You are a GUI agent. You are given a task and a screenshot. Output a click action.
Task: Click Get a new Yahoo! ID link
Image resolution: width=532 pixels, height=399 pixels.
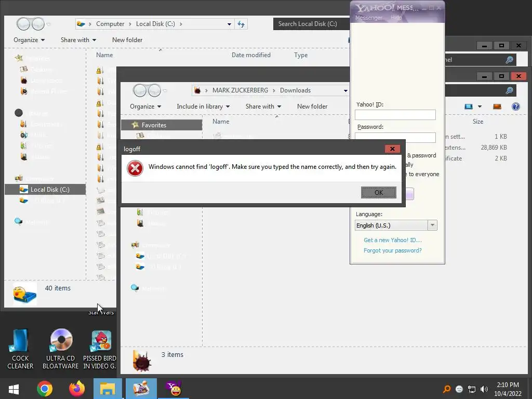pyautogui.click(x=393, y=240)
